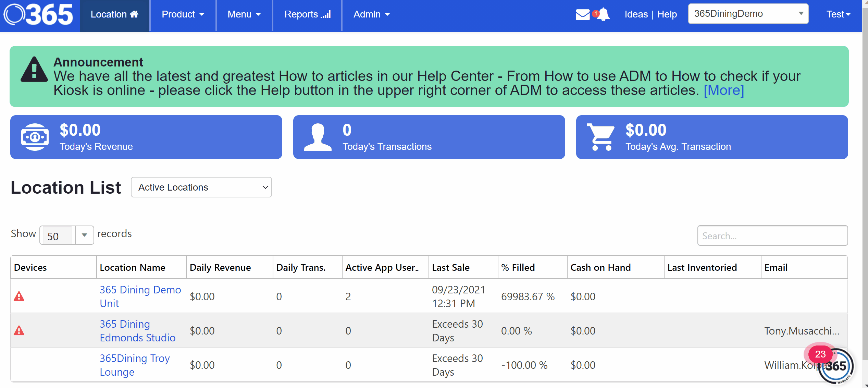Click the [More] announcement link
This screenshot has height=388, width=868.
point(723,90)
